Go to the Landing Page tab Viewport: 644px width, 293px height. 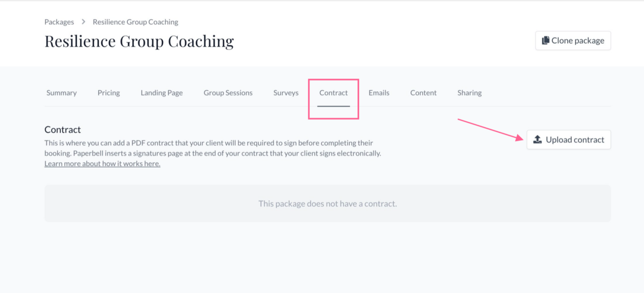(161, 93)
